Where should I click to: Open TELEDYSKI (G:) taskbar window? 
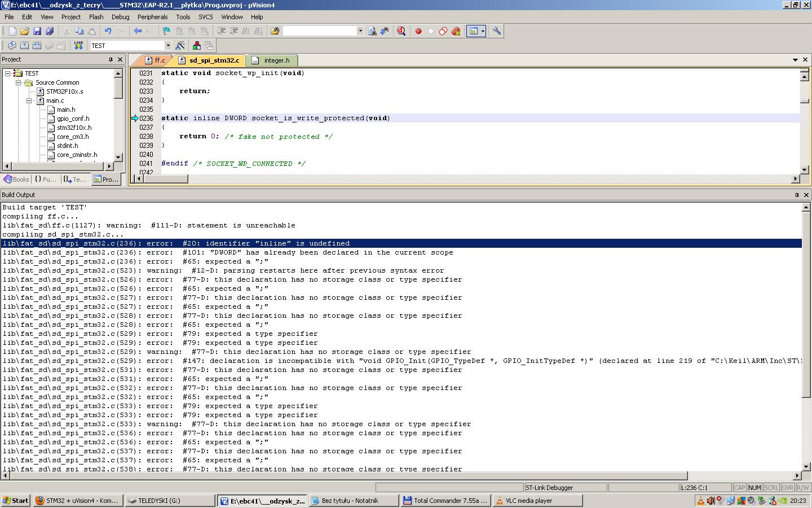(170, 501)
